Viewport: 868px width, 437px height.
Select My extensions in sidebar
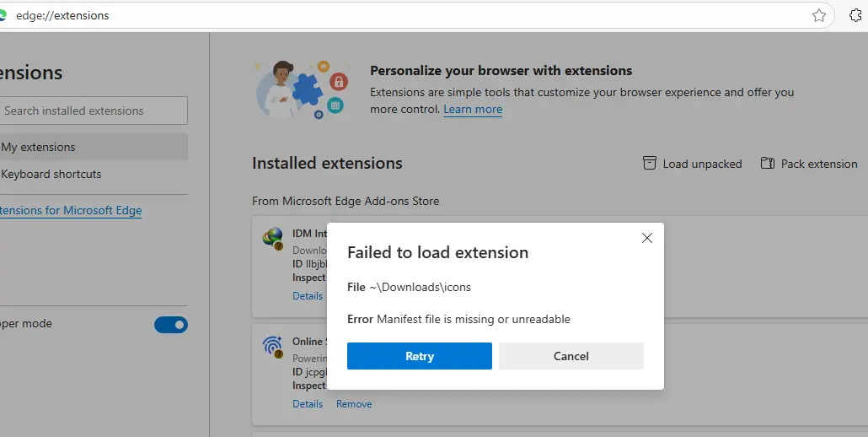[93, 147]
